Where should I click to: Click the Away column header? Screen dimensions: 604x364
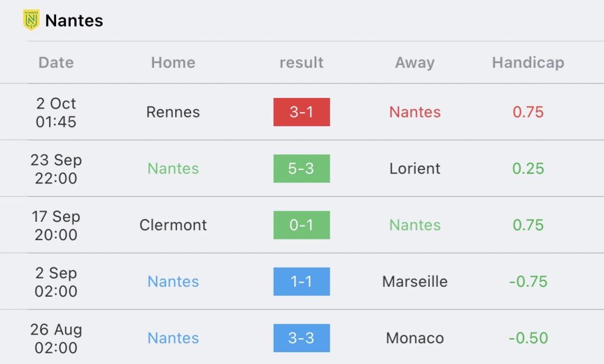415,63
